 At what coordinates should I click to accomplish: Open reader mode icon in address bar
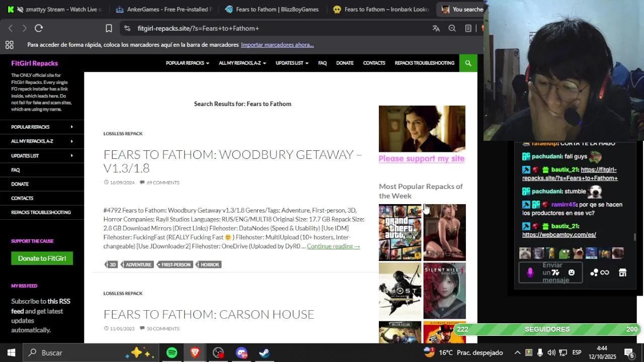tap(468, 29)
